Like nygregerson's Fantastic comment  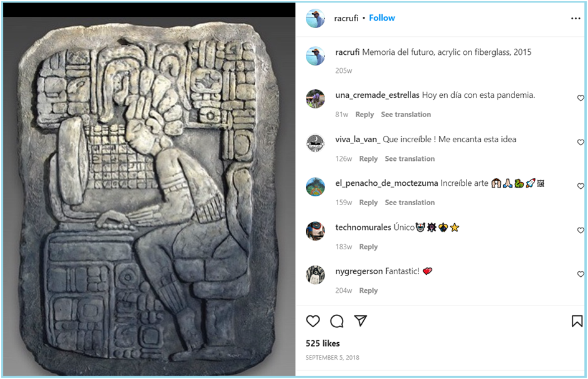[581, 274]
